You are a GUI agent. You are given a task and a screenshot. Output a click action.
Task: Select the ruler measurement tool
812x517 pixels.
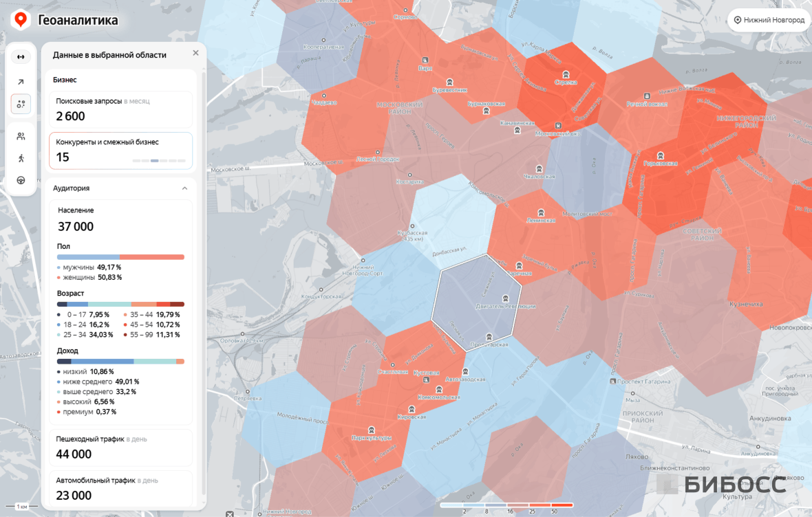pos(21,57)
